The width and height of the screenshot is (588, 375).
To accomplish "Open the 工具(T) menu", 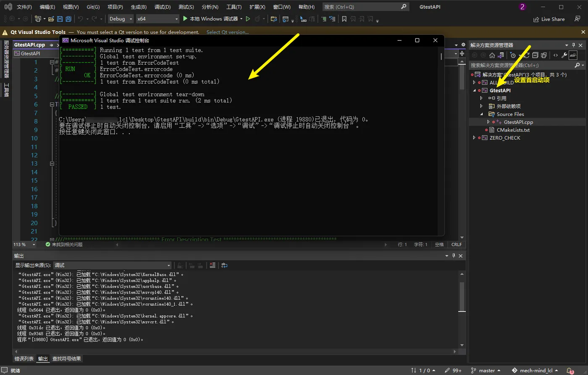I will [x=234, y=7].
